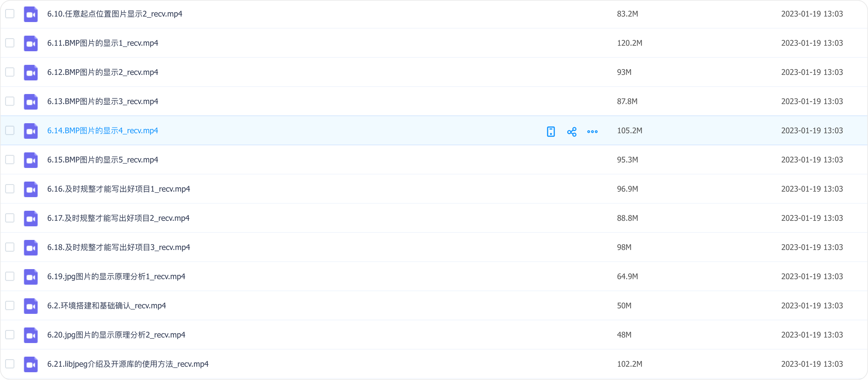Toggle checkbox for 6.21.libjpeg介绍及开源库的使用方法_recv.mp4
Viewport: 868px width, 380px height.
coord(10,364)
